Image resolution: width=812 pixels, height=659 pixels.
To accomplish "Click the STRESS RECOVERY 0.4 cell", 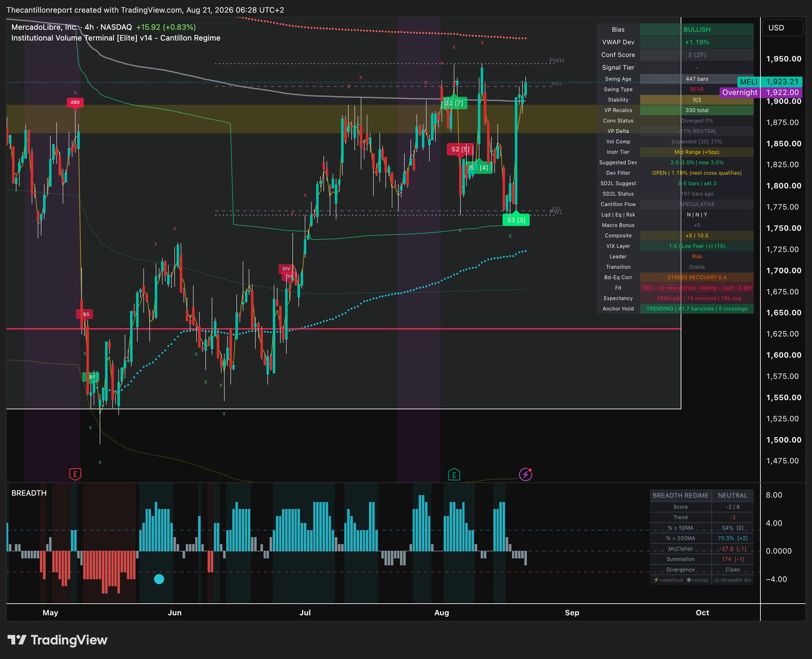I will [697, 277].
